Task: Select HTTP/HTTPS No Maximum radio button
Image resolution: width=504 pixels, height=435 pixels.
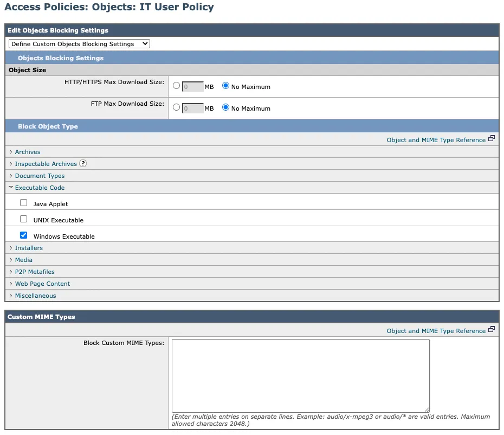Action: click(226, 86)
